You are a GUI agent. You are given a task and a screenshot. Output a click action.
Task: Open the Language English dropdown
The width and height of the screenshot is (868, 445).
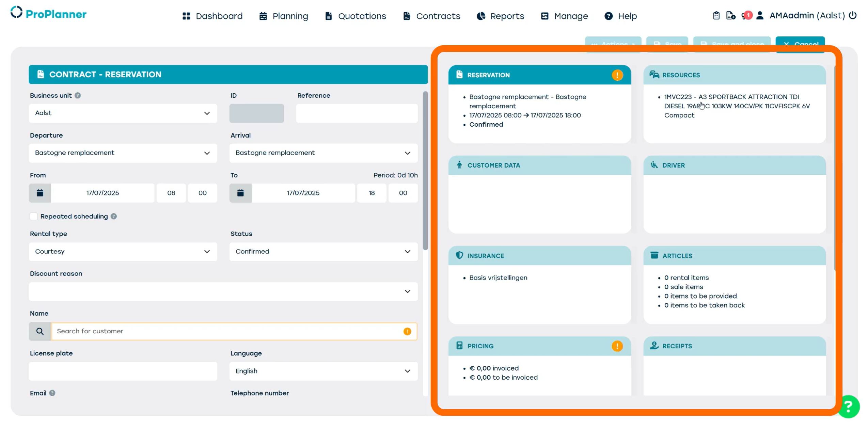[x=323, y=371]
